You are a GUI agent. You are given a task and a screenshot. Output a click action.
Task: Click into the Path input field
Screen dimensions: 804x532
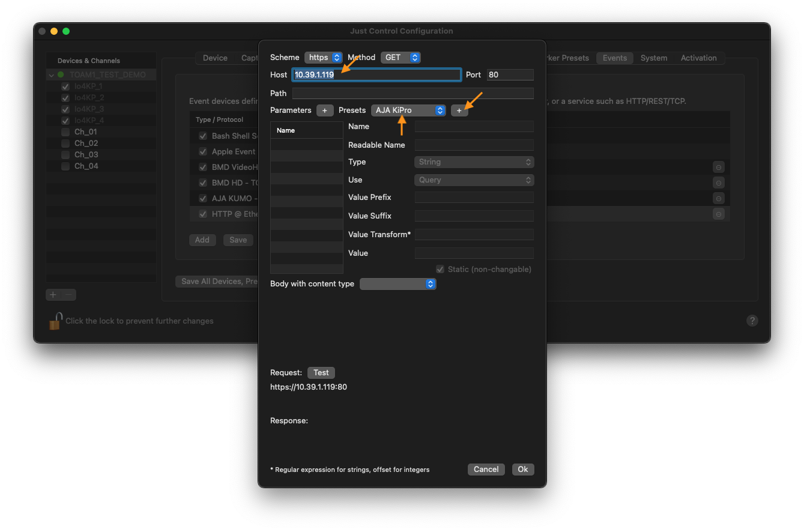[x=413, y=94]
